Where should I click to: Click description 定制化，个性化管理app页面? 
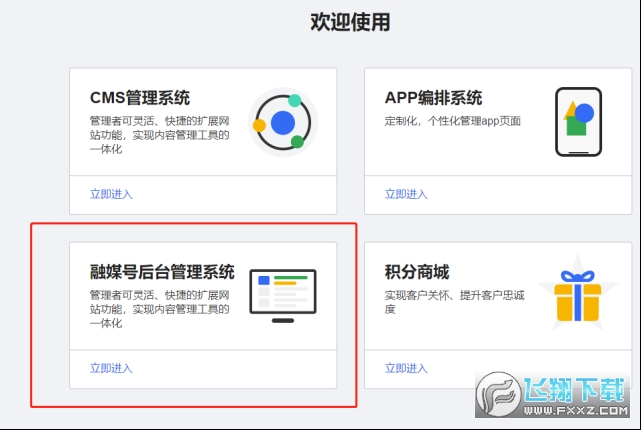pos(453,121)
